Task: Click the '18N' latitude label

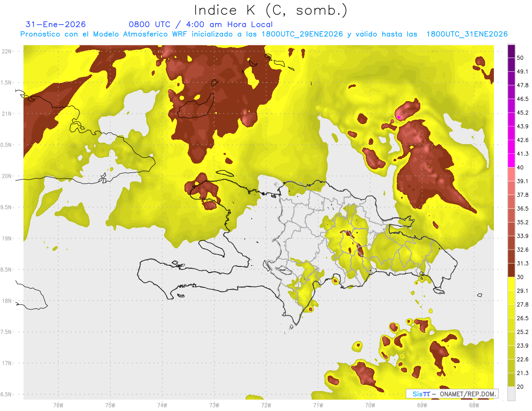Action: coord(7,301)
